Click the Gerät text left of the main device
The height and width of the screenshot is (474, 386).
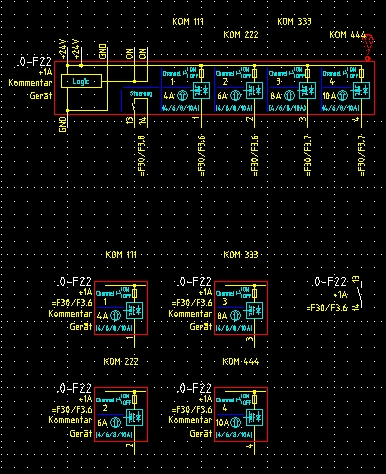point(41,96)
